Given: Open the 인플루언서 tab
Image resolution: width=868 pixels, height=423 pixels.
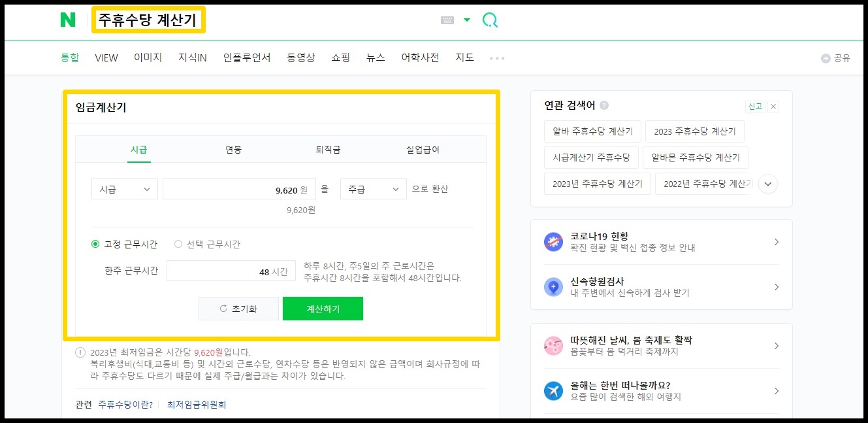Looking at the screenshot, I should coord(247,58).
